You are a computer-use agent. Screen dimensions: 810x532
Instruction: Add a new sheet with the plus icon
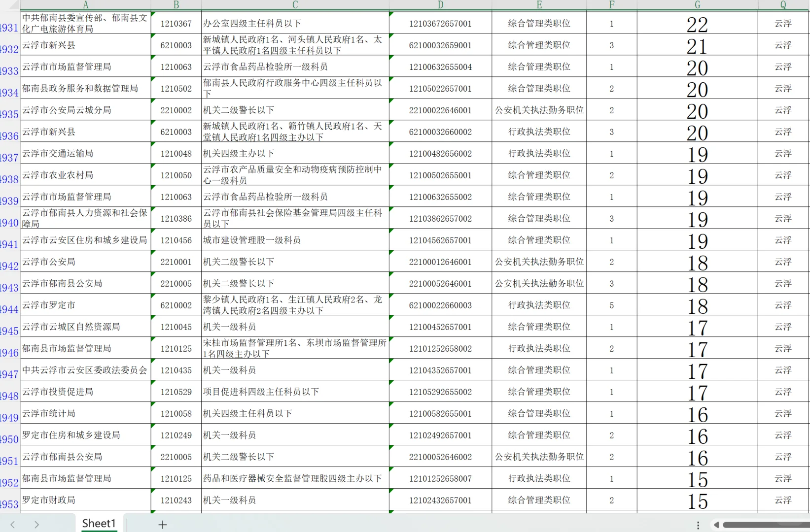click(x=162, y=525)
